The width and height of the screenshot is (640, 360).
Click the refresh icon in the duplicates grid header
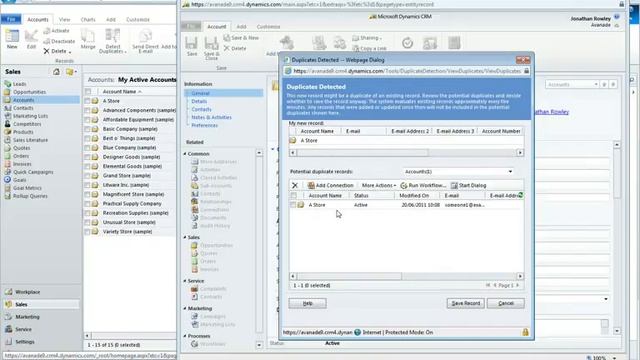pyautogui.click(x=520, y=196)
